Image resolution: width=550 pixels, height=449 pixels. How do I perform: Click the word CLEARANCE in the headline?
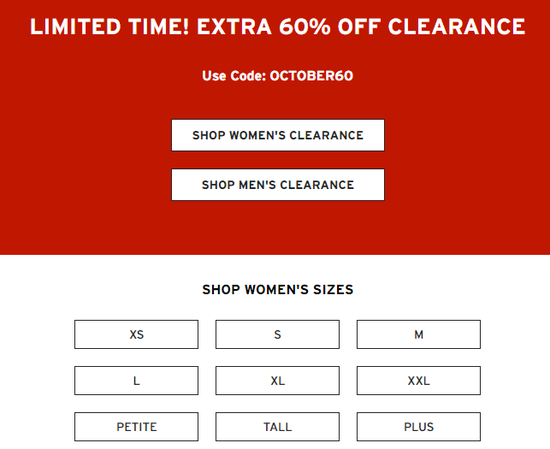pos(457,27)
